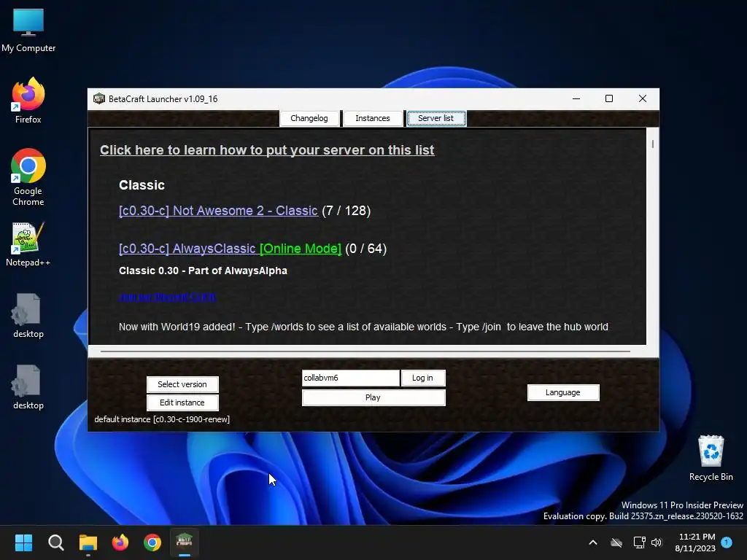The height and width of the screenshot is (560, 747).
Task: Join Not Awesome 2 - Classic server
Action: click(218, 211)
